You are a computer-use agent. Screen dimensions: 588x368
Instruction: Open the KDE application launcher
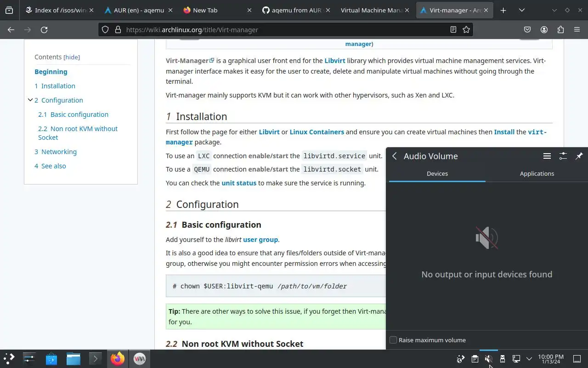pos(9,359)
